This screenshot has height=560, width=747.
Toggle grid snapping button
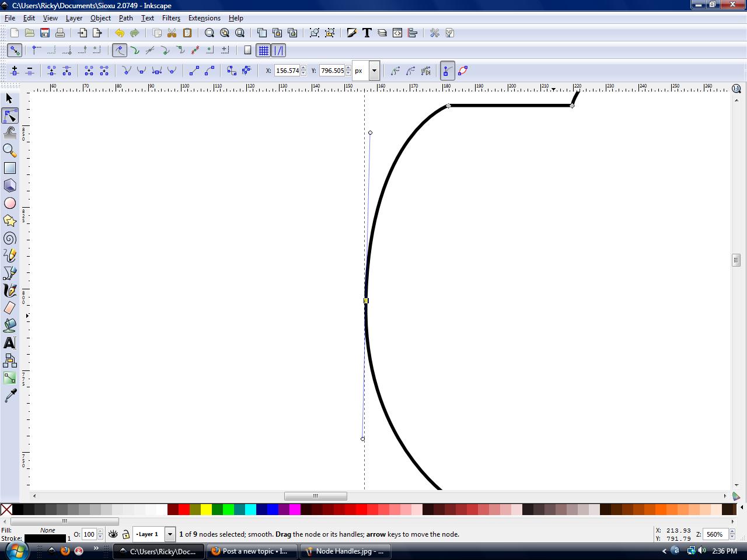[264, 51]
